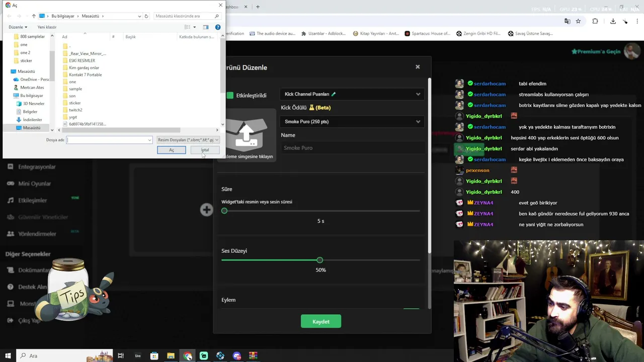The height and width of the screenshot is (362, 644).
Task: Open the browser downloads icon
Action: (x=613, y=21)
